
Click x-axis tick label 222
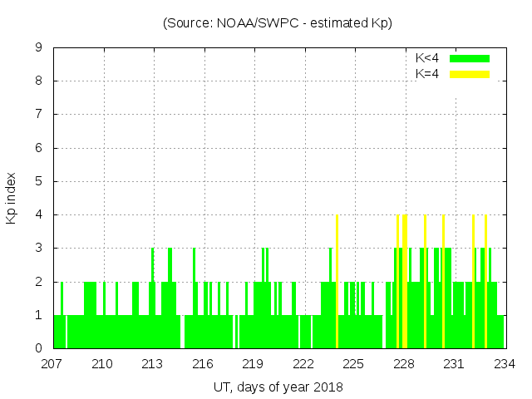coord(303,364)
